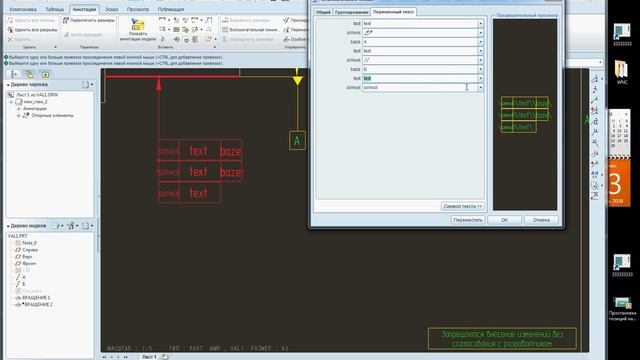Screen dimensions: 640x360
Task: Click the Символ текста >> button
Action: (x=462, y=206)
